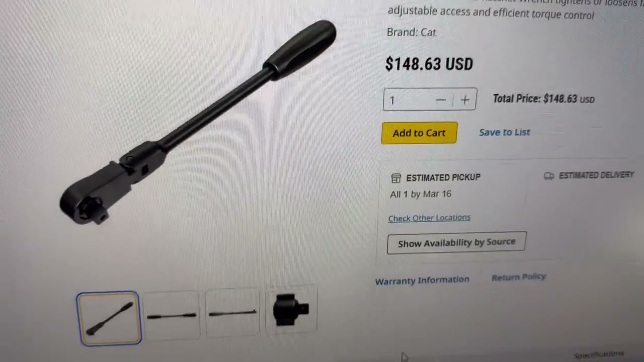This screenshot has height=362, width=644.
Task: Click the main ratchet wrench product image
Action: 198,123
